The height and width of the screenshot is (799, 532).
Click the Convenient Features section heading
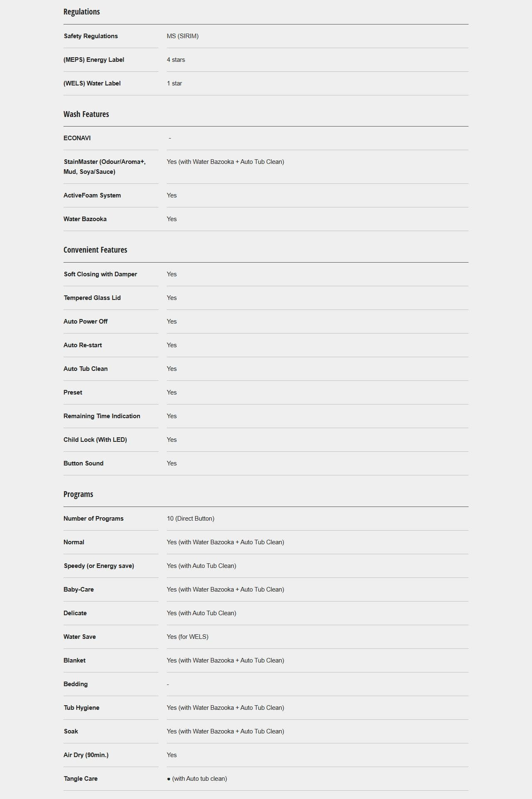pos(95,250)
